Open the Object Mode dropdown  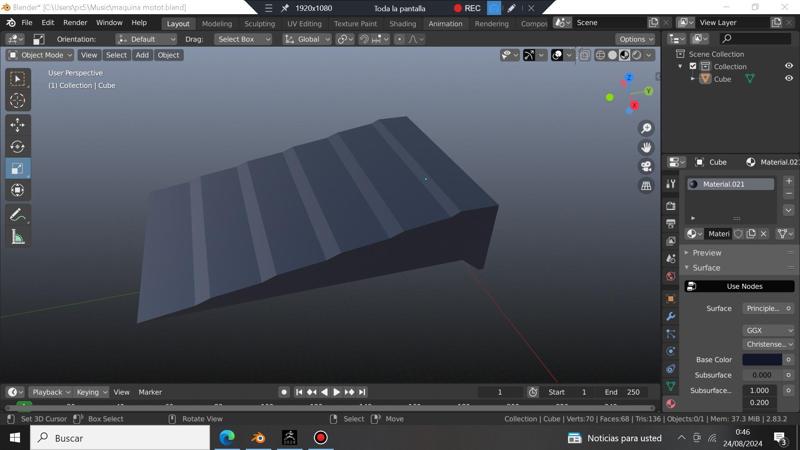pyautogui.click(x=41, y=55)
